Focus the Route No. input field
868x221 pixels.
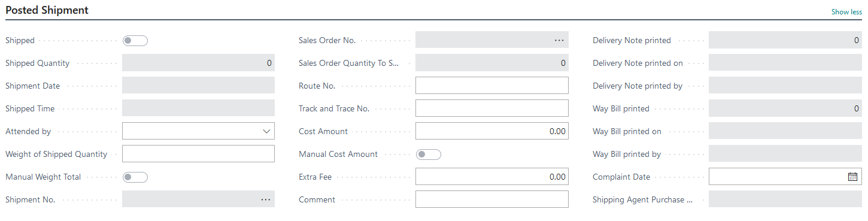(492, 86)
